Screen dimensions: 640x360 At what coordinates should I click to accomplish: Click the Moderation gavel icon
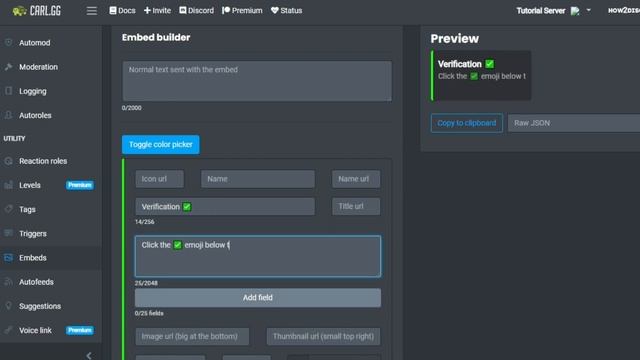click(x=9, y=67)
